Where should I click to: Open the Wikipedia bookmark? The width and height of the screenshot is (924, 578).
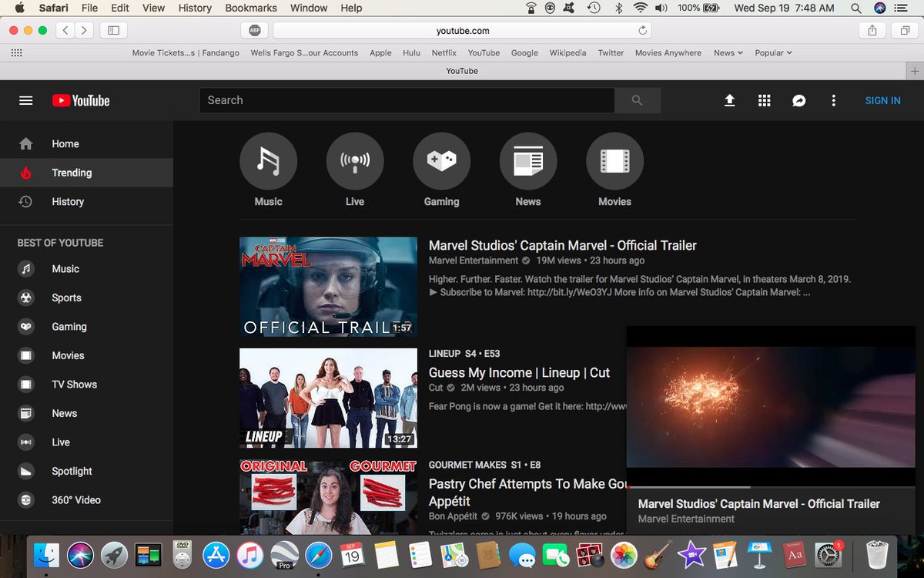pyautogui.click(x=567, y=53)
